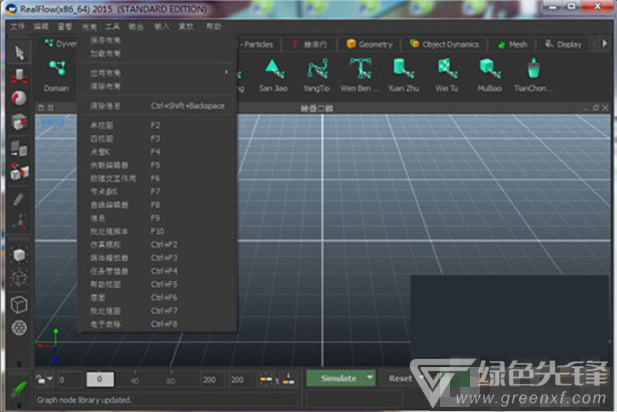Click the timeline current frame marker at 0
The height and width of the screenshot is (412, 617).
[x=100, y=379]
